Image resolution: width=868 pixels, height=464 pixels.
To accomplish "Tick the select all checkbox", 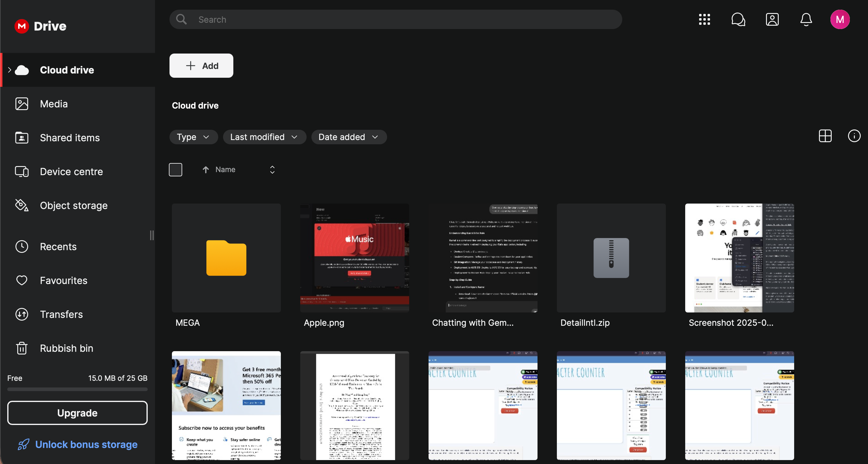I will click(175, 170).
